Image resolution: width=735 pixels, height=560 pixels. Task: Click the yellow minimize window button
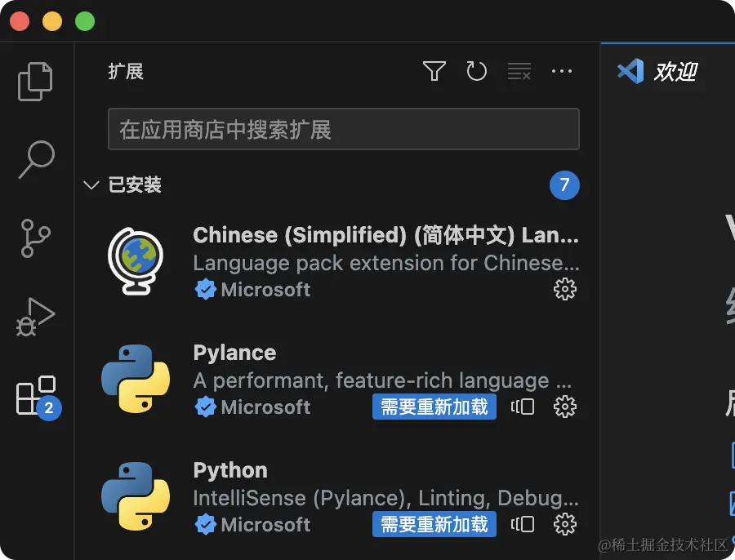pyautogui.click(x=52, y=21)
